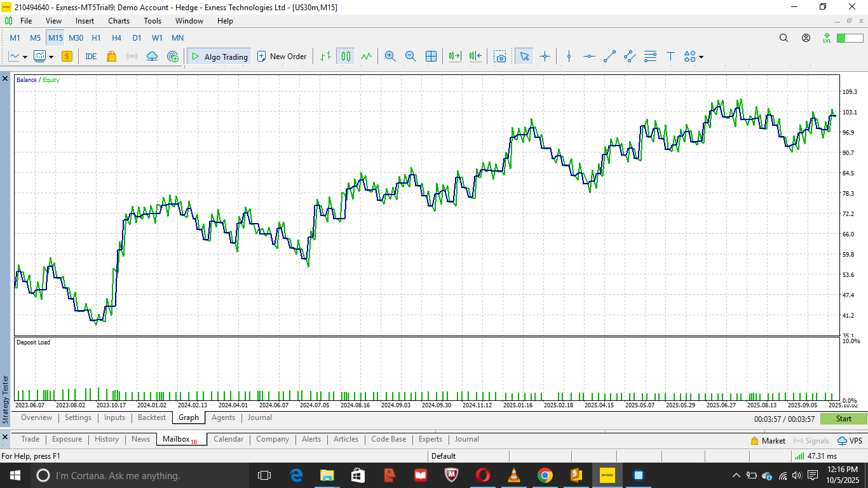Open the objects shapes dropdown arrow
Viewport: 868px width, 488px height.
click(701, 57)
